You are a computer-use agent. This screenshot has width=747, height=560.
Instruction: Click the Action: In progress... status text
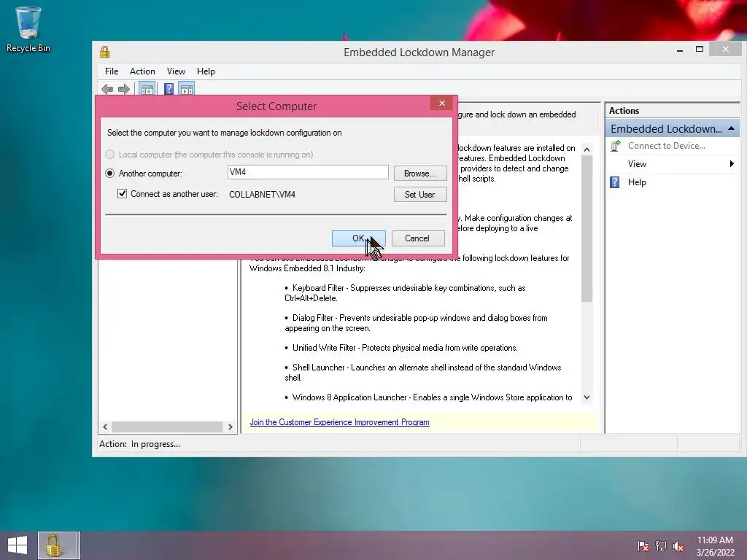click(139, 444)
